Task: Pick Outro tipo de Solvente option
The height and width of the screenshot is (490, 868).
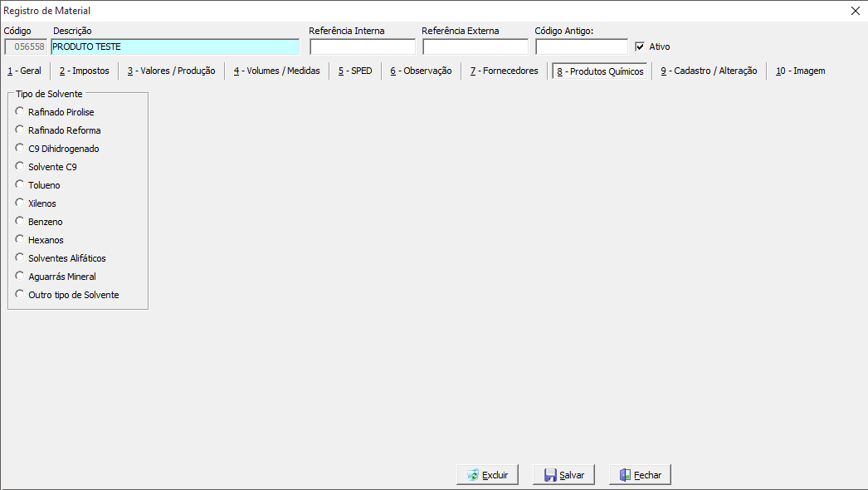Action: pyautogui.click(x=20, y=294)
